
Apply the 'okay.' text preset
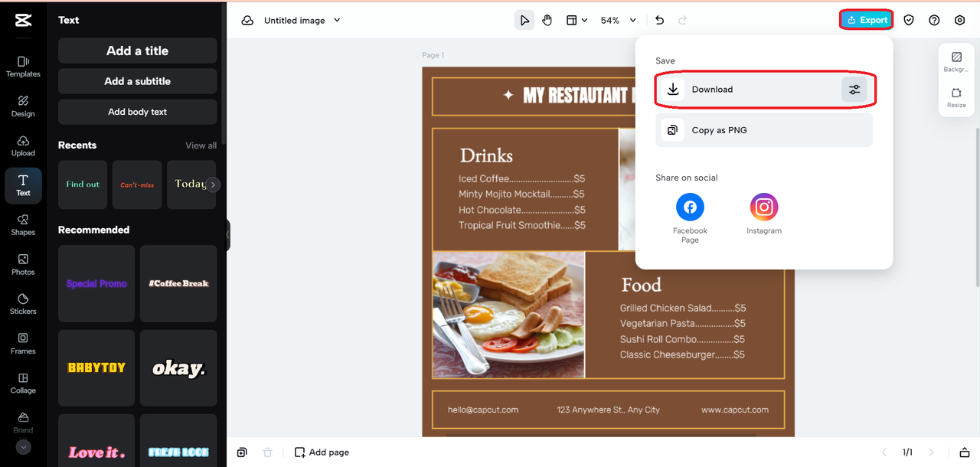[x=178, y=368]
